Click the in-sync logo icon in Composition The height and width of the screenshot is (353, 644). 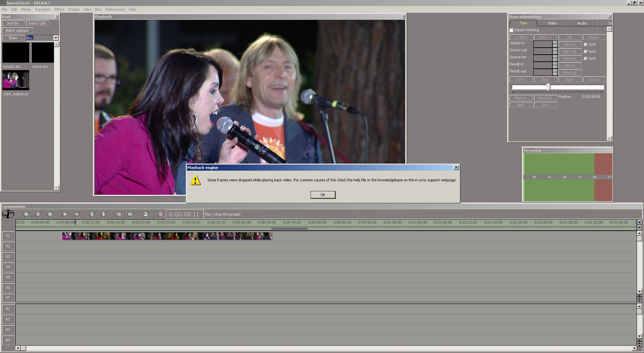click(x=8, y=214)
